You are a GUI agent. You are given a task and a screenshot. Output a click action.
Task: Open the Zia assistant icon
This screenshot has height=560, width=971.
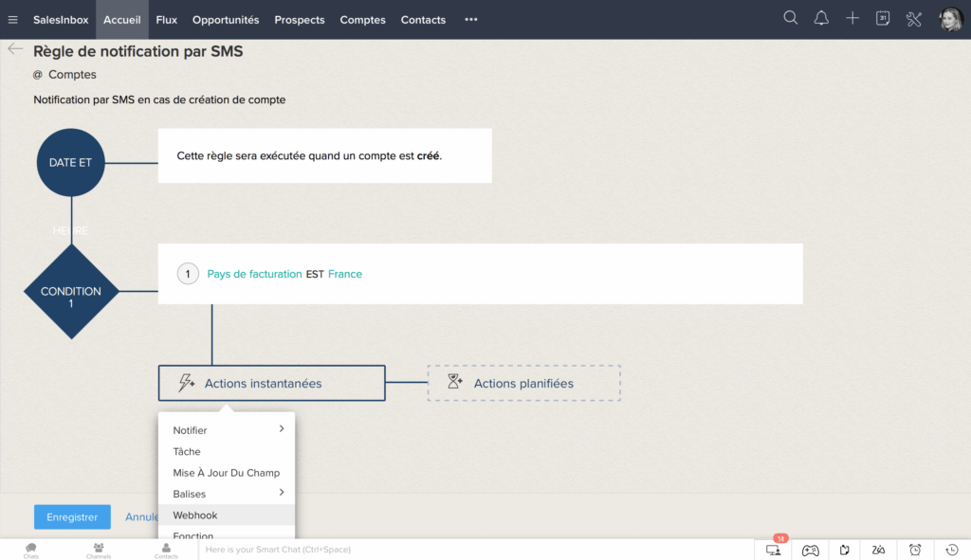(x=878, y=550)
